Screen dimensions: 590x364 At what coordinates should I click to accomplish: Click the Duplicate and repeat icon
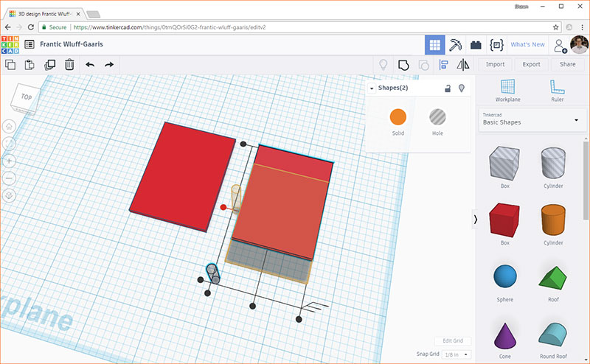[x=49, y=65]
